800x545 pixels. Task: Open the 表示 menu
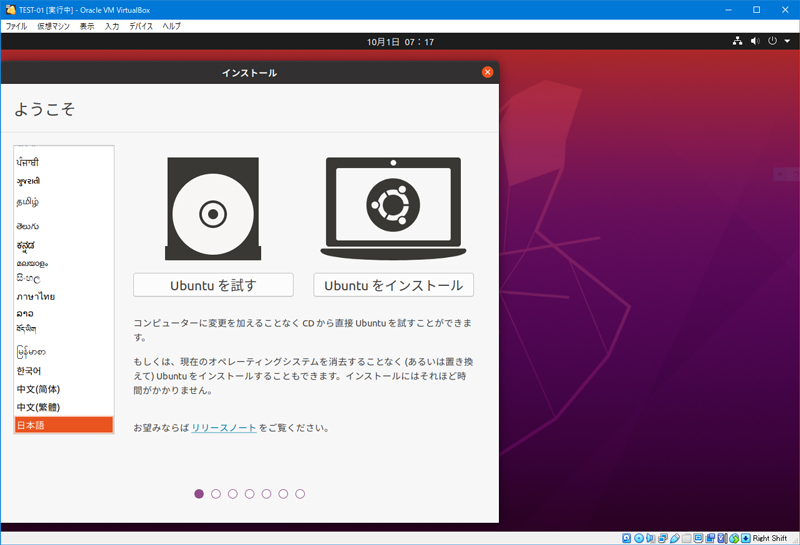coord(87,26)
